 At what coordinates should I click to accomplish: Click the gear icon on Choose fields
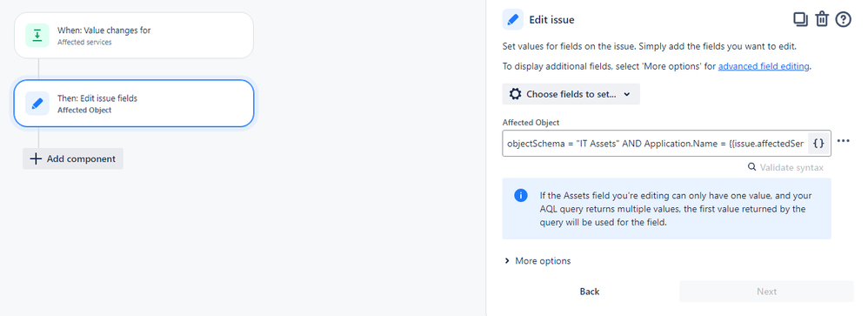click(x=515, y=94)
